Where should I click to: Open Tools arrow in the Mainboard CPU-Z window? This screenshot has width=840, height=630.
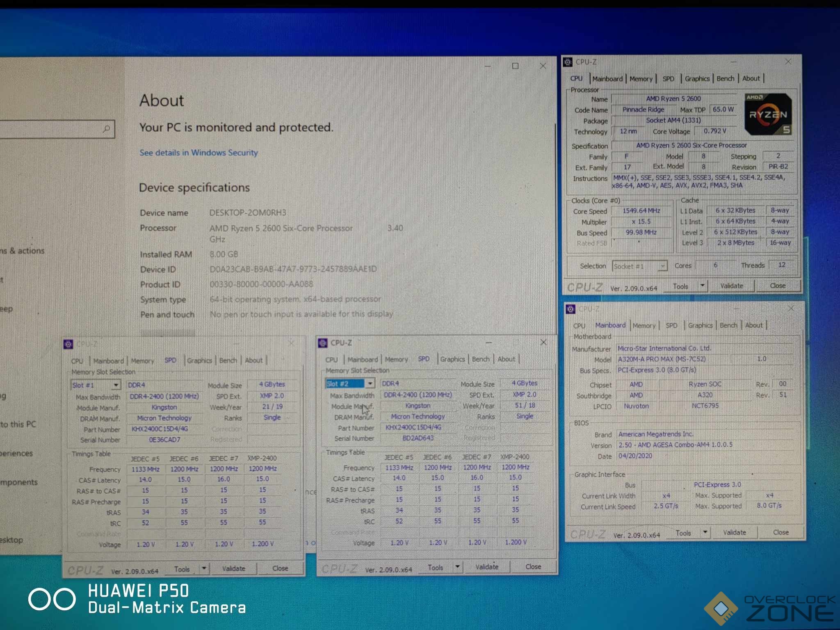705,532
